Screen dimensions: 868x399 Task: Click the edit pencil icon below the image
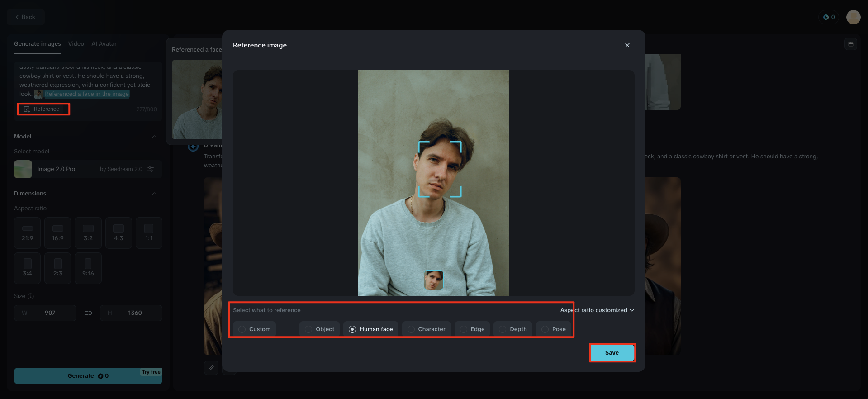click(x=211, y=368)
